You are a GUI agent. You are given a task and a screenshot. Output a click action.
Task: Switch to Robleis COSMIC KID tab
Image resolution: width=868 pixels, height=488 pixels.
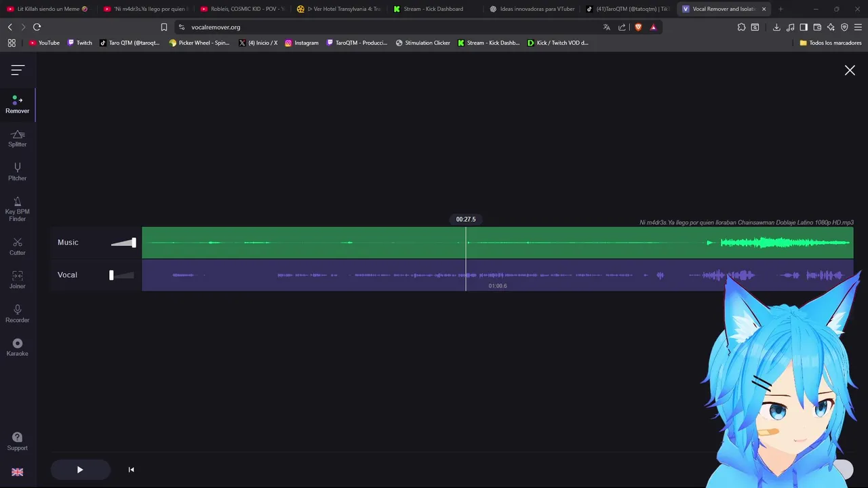click(242, 9)
